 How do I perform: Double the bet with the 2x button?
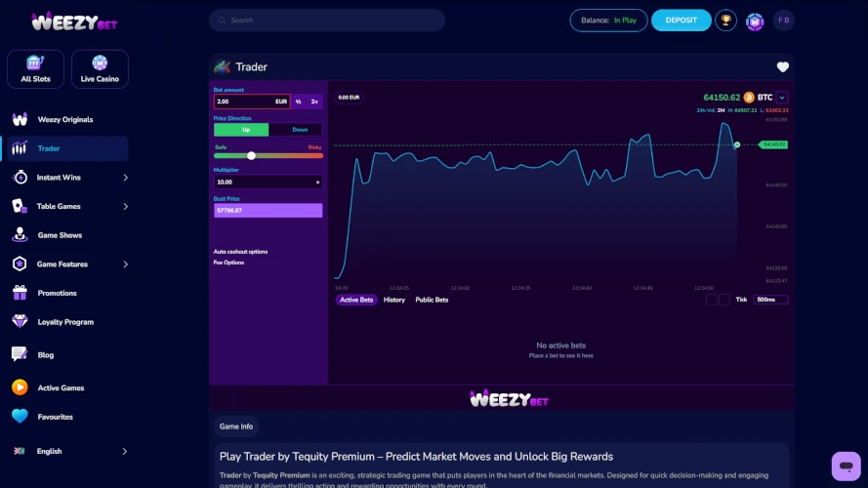(x=314, y=102)
